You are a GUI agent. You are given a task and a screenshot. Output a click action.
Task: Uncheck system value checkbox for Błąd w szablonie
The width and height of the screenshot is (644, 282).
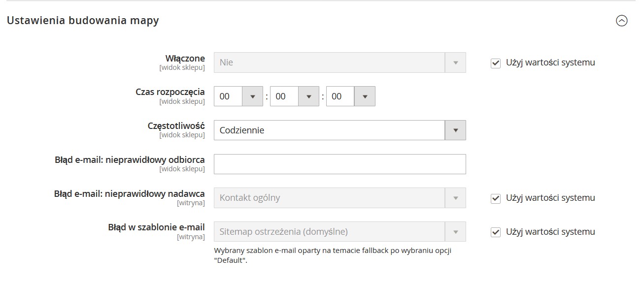click(x=496, y=232)
